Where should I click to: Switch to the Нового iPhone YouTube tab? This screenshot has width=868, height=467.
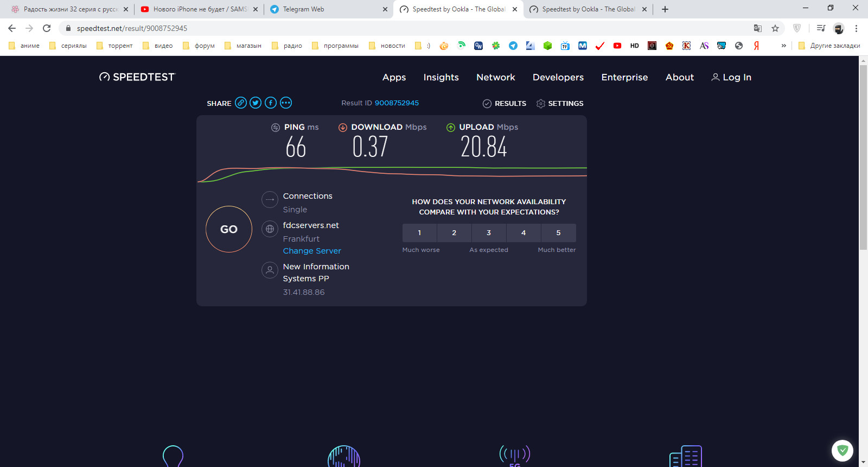[199, 9]
